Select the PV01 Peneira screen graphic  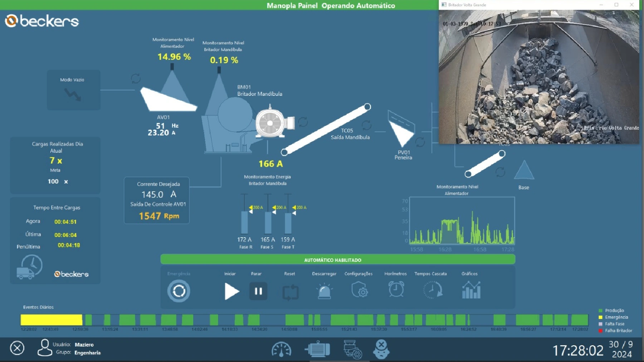coord(401,129)
